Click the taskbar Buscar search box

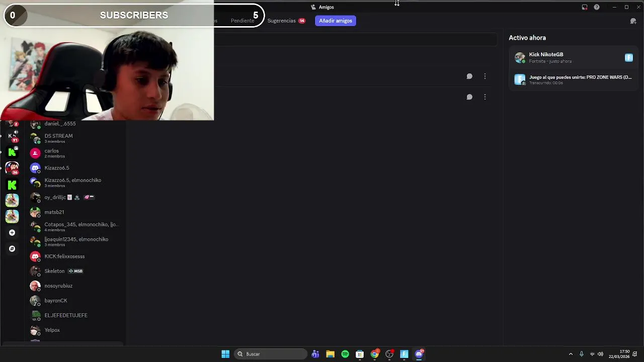[x=270, y=354]
